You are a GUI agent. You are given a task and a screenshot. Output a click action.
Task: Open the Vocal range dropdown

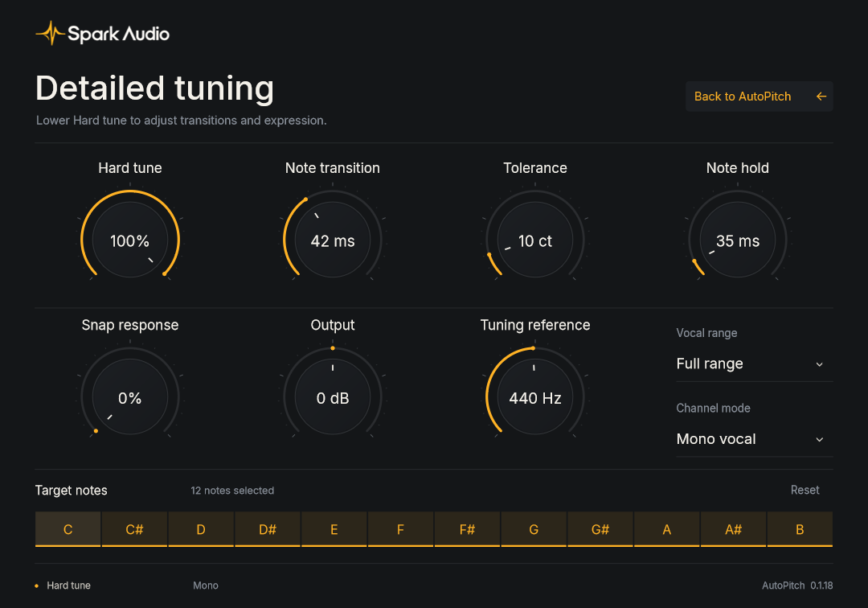coord(755,364)
